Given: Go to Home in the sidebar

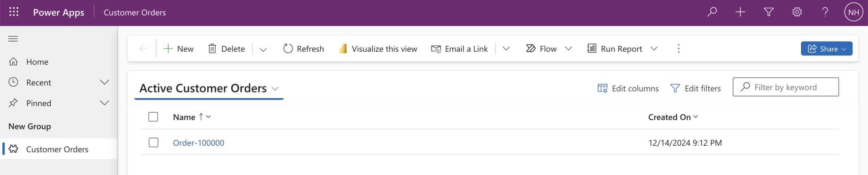Looking at the screenshot, I should pyautogui.click(x=37, y=62).
